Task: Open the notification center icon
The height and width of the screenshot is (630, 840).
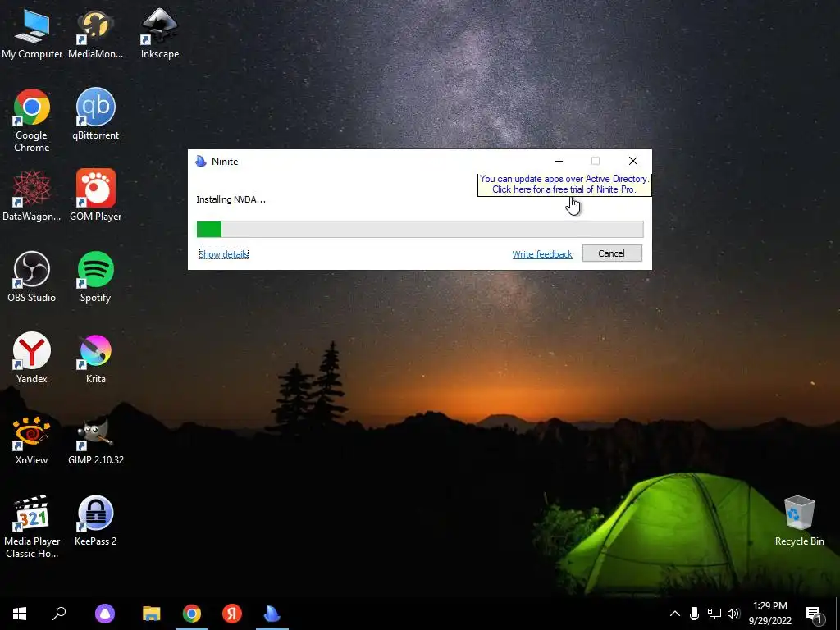Action: [x=815, y=614]
